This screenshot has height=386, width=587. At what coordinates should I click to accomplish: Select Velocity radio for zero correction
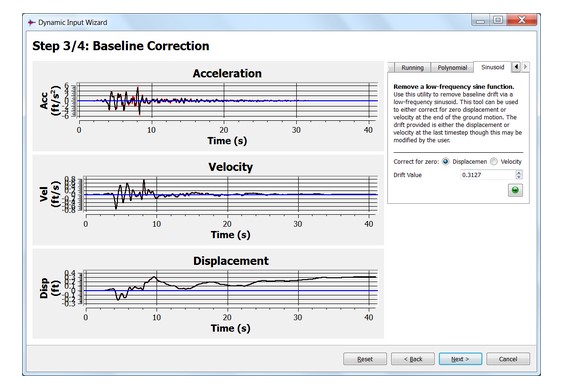[x=494, y=162]
